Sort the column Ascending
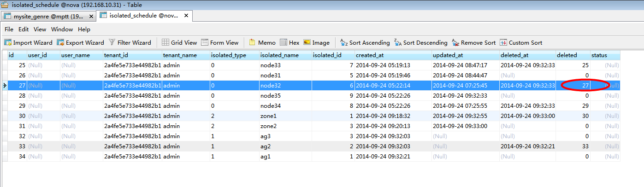 click(365, 42)
